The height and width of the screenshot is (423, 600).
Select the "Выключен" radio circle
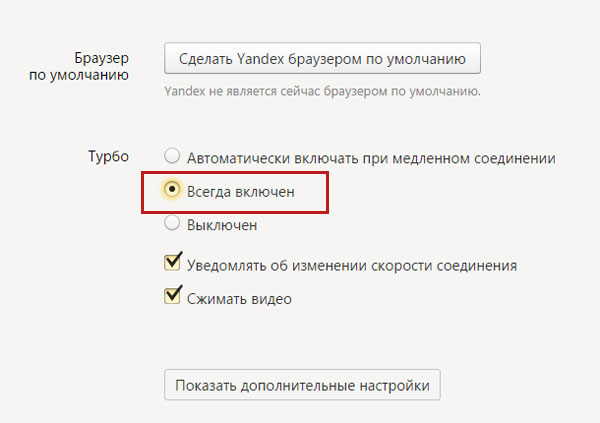coord(173,224)
